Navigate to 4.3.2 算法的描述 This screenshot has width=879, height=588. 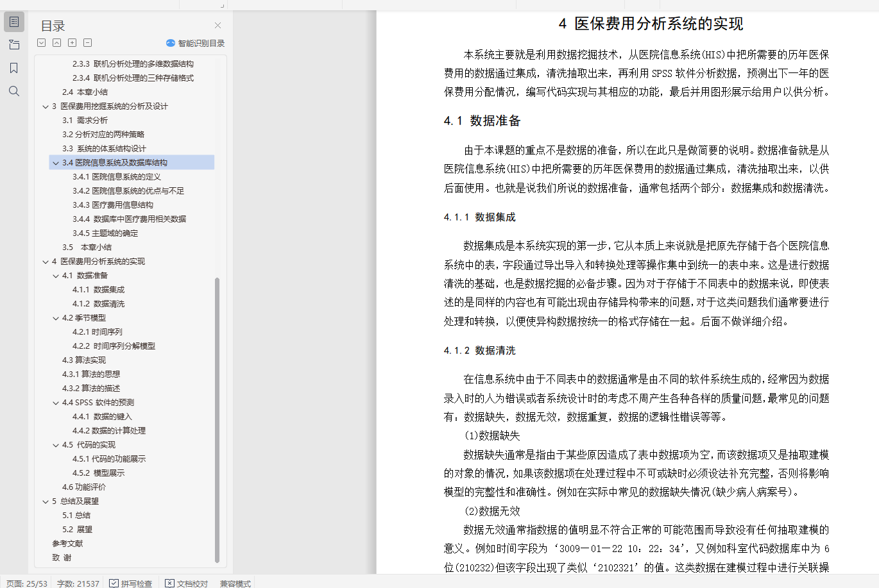click(91, 389)
